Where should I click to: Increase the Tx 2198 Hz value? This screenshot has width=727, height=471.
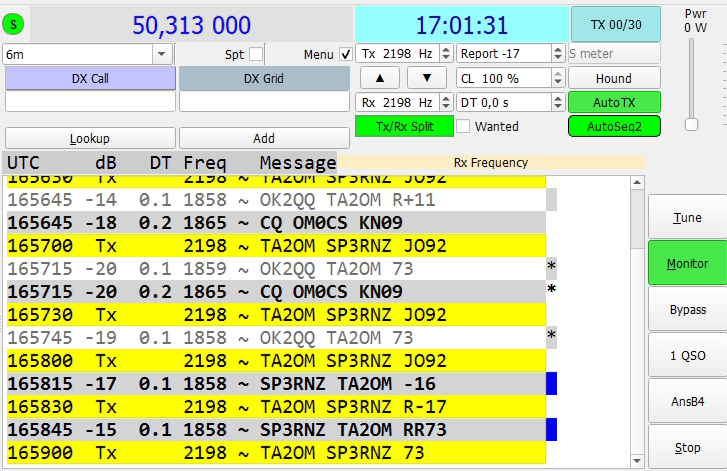tap(446, 49)
